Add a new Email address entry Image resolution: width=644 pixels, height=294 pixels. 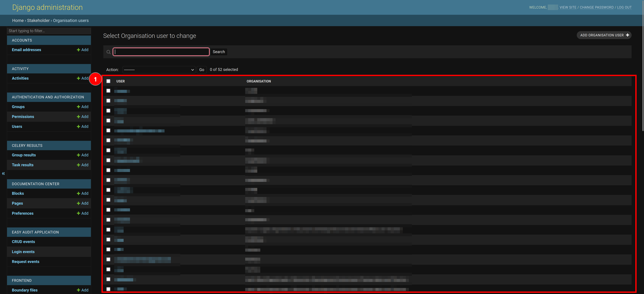tap(83, 50)
